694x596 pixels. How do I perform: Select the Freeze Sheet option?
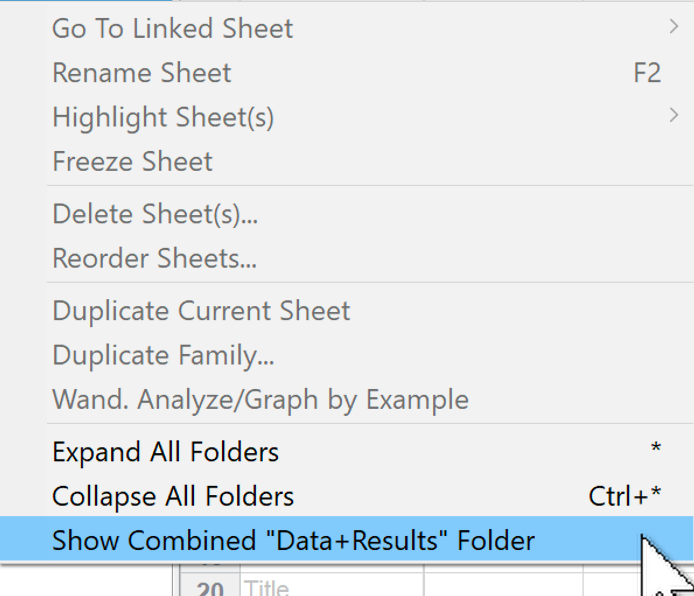coord(132,162)
